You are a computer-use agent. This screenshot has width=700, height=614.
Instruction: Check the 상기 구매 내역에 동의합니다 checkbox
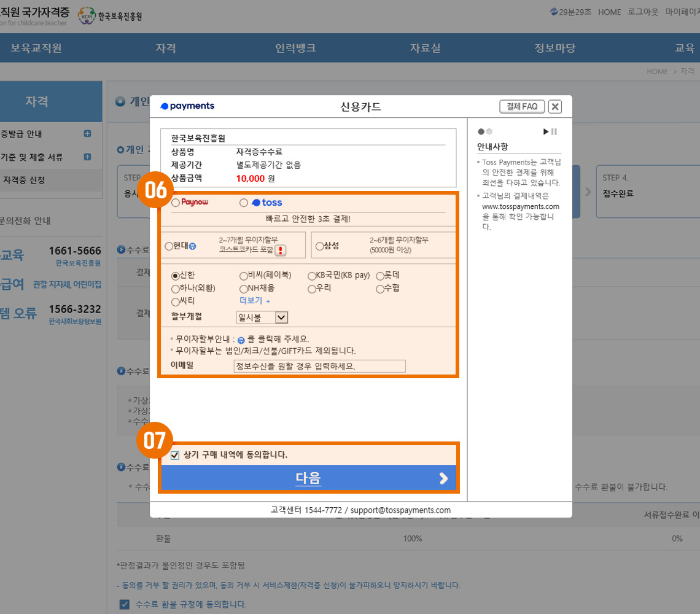[x=175, y=456]
